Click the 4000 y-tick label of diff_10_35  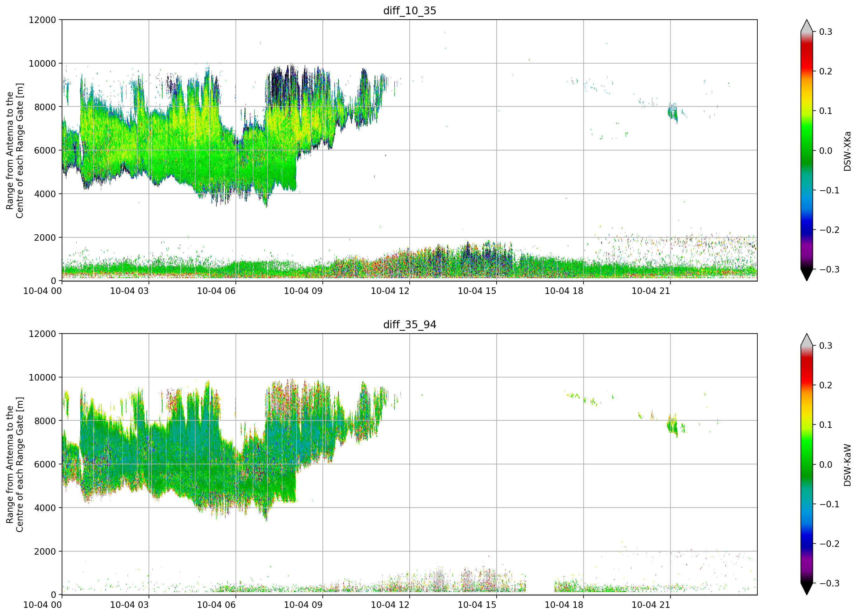point(45,194)
